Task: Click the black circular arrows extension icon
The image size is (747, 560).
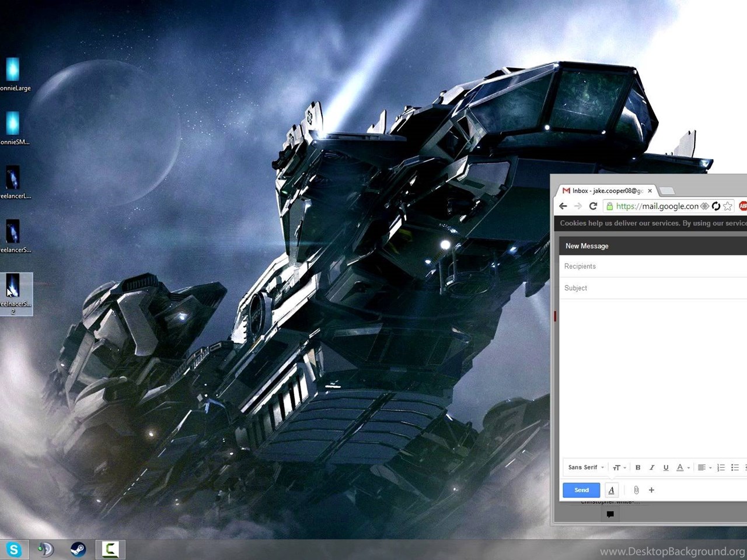Action: pyautogui.click(x=716, y=206)
